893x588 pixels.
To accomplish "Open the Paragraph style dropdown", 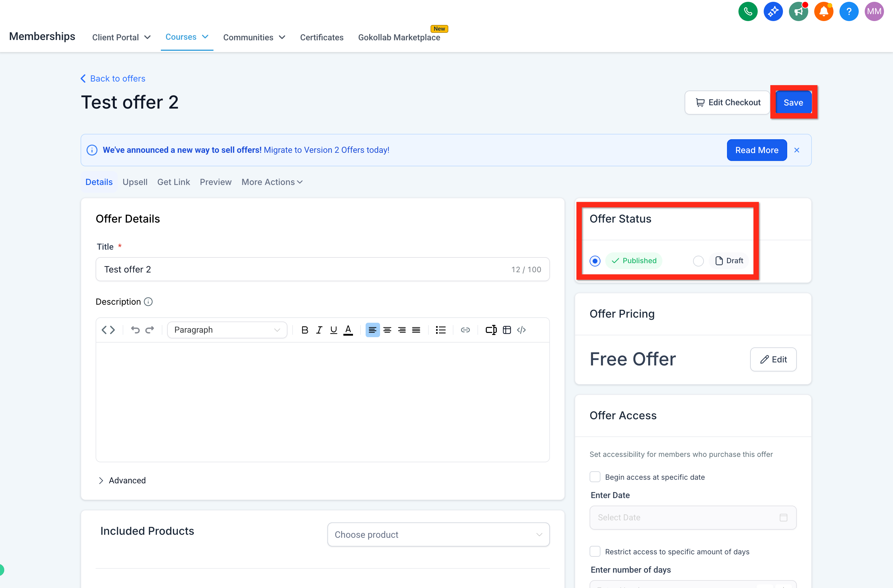I will click(x=227, y=330).
